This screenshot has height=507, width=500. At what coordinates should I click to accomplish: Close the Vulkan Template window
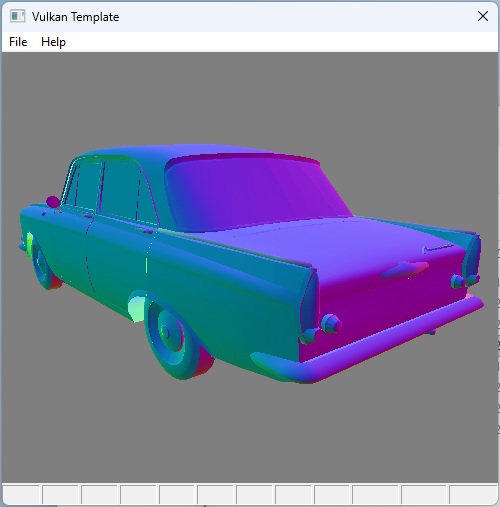coord(483,16)
